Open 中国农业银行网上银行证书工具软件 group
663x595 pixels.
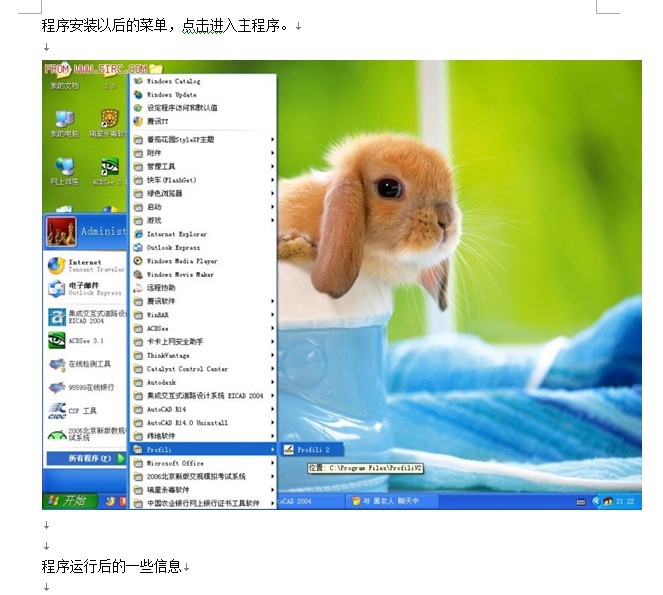pyautogui.click(x=203, y=503)
